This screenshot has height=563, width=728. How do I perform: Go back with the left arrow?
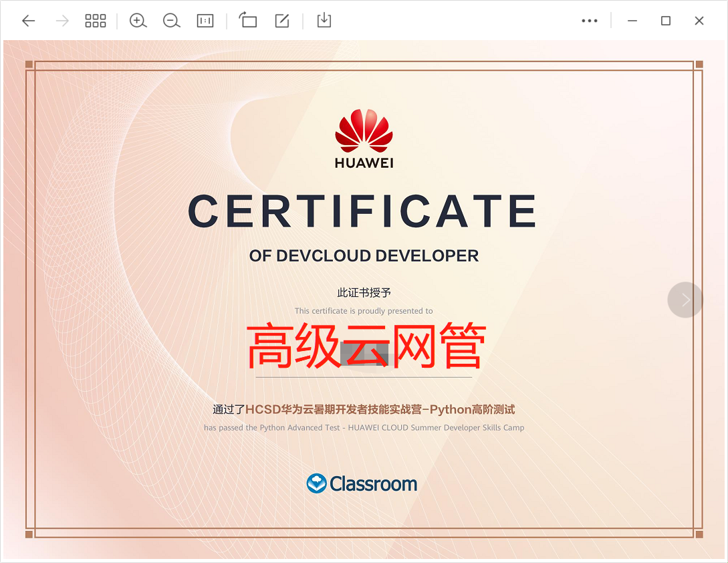29,21
